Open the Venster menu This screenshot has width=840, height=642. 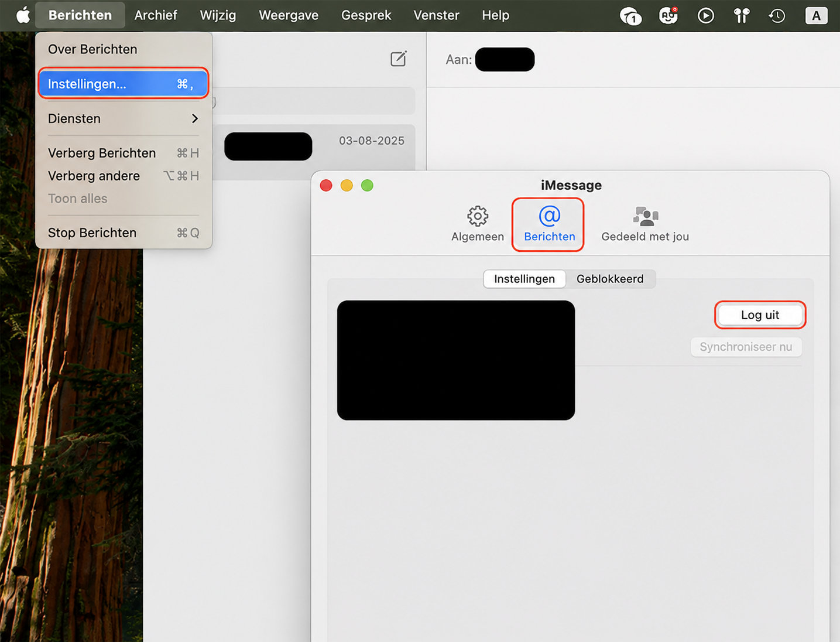point(436,15)
